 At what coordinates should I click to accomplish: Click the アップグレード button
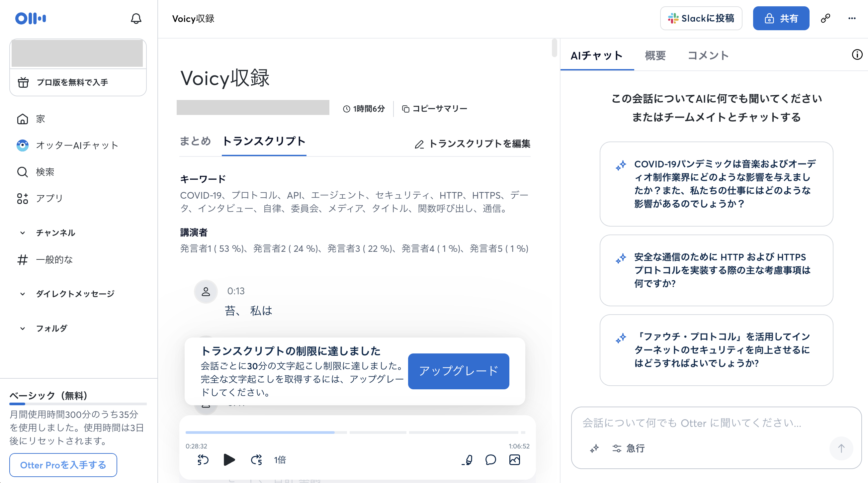458,371
